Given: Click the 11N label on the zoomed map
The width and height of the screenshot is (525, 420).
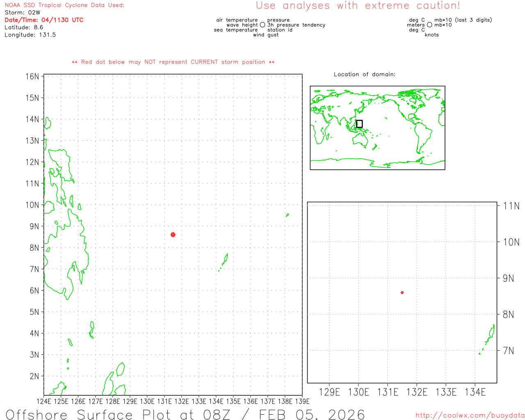Looking at the screenshot, I should pos(511,206).
